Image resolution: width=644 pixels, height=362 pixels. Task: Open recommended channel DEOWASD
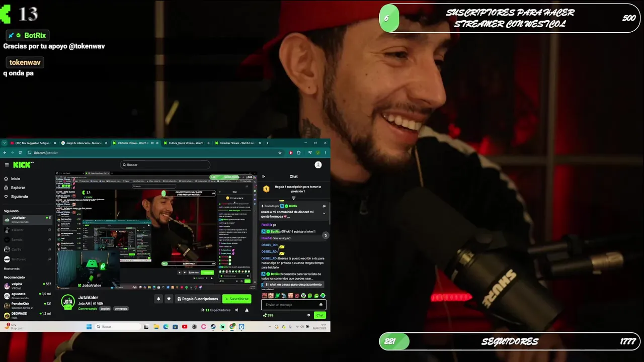pyautogui.click(x=28, y=315)
